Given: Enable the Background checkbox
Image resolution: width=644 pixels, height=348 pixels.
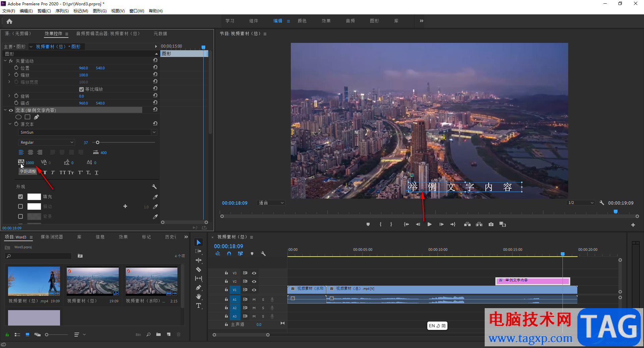Looking at the screenshot, I should 20,216.
